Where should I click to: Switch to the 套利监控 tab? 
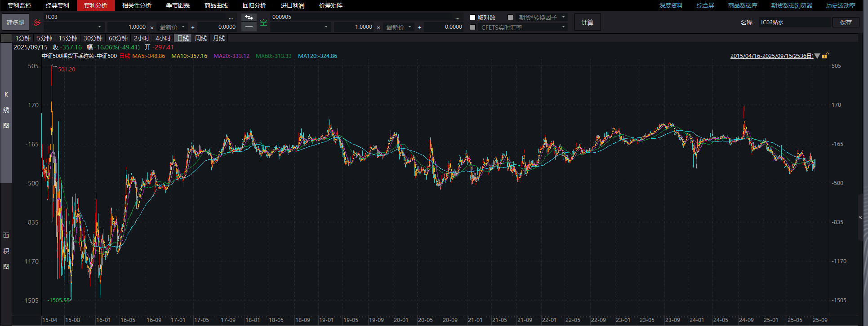19,5
